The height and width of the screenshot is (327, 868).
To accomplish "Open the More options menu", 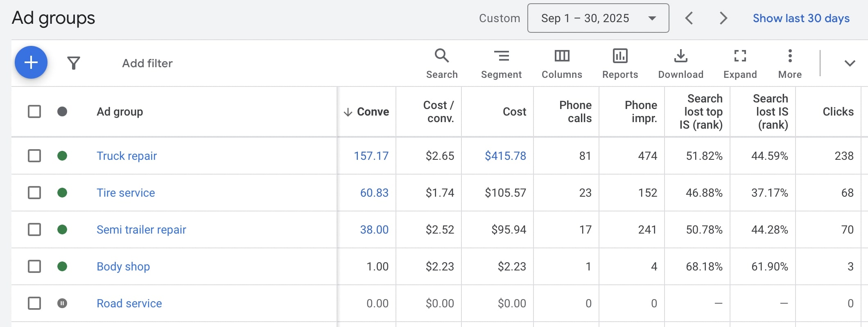I will click(x=790, y=63).
